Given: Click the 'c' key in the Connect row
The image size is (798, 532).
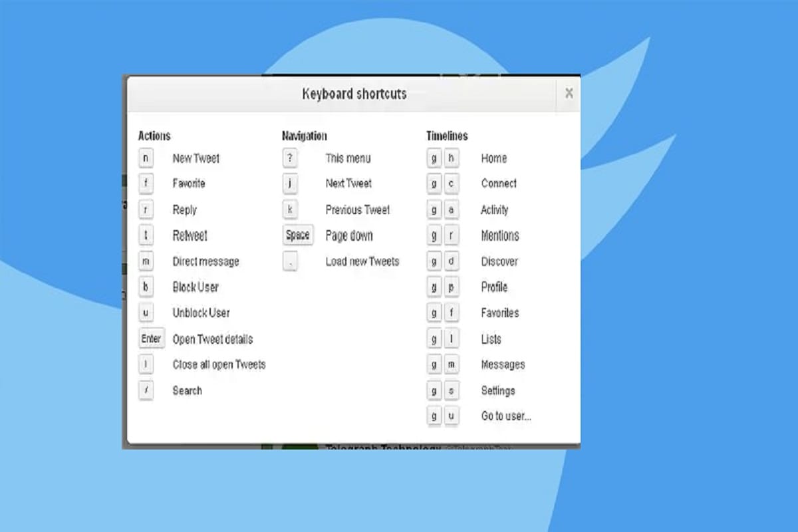Looking at the screenshot, I should [x=452, y=184].
